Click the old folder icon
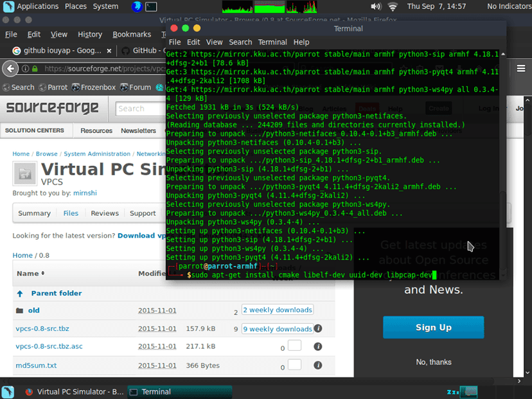The image size is (532, 399). [20, 310]
